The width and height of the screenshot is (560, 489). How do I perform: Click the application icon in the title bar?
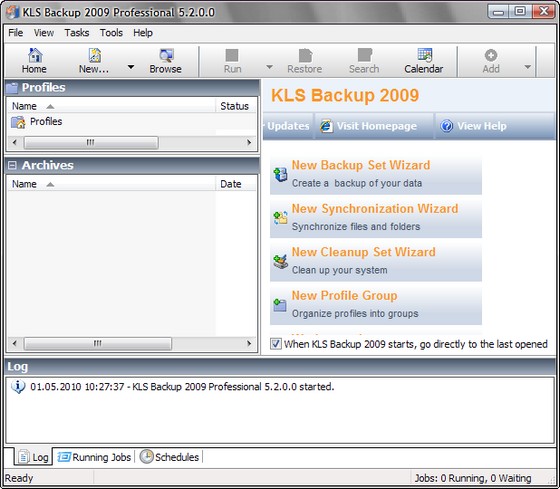click(x=12, y=12)
